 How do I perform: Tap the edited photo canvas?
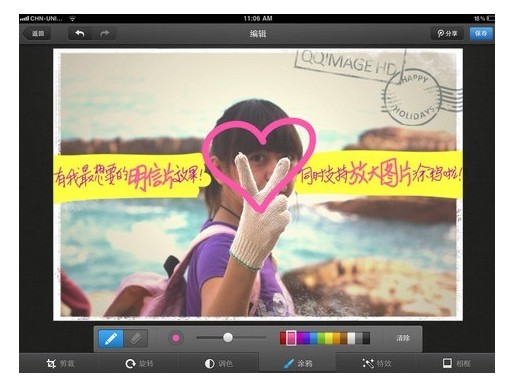tap(258, 185)
